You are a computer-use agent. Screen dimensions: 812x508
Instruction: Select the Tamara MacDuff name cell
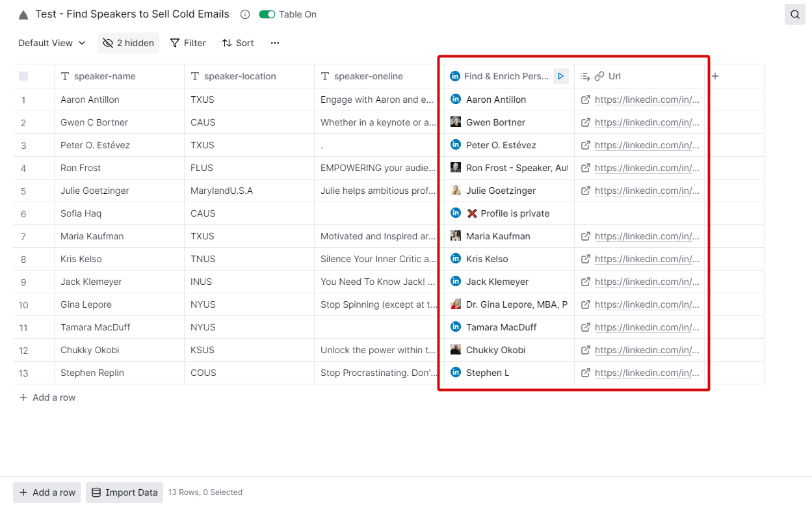pos(119,327)
